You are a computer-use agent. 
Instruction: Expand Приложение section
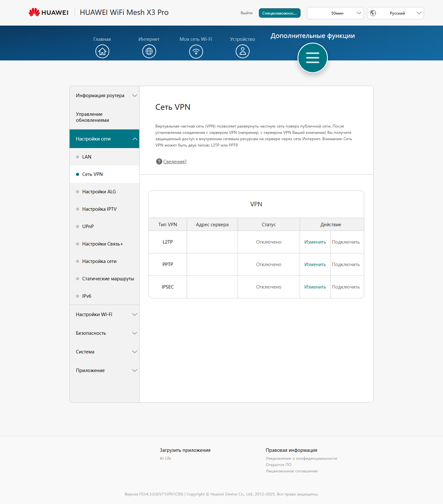[104, 370]
